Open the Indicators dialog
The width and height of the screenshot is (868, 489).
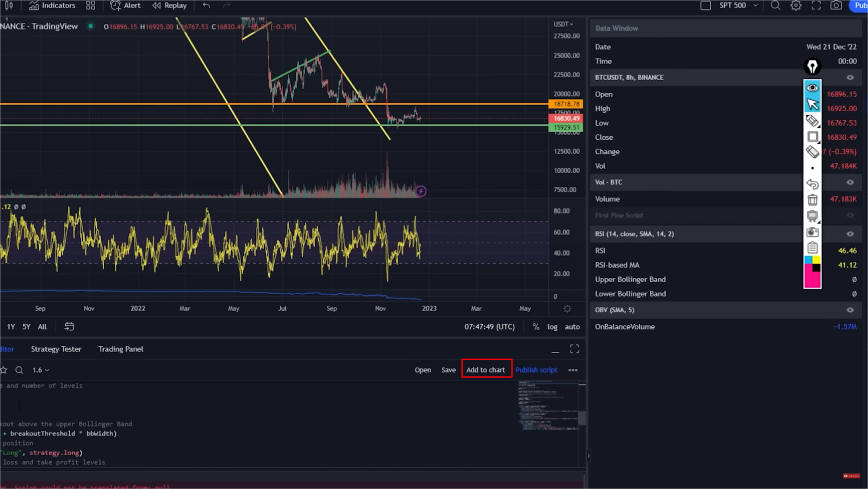52,5
